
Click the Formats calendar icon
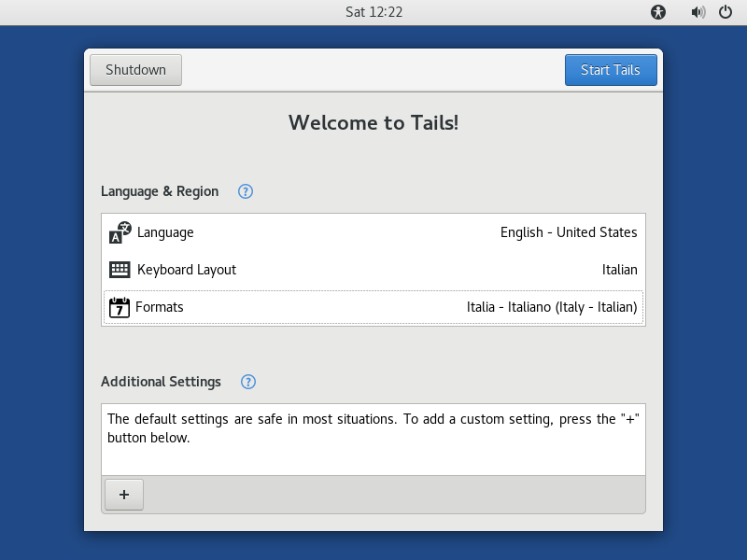120,307
